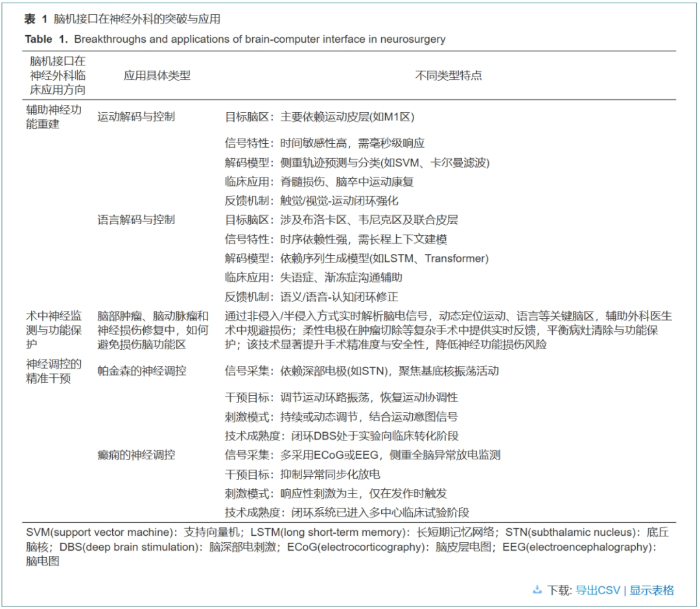700x609 pixels.
Task: Select the Chinese title 脑机接口在神经外科的突破与应用
Action: pos(137,19)
